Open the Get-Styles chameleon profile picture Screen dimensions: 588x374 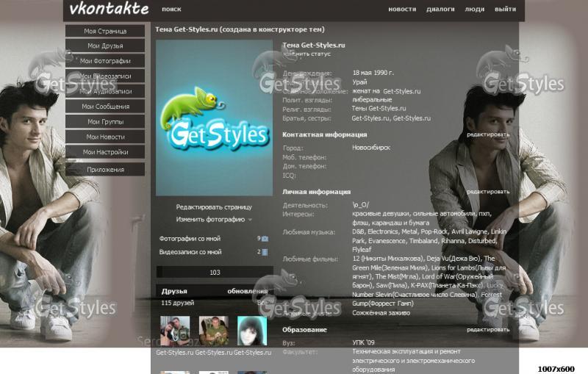click(x=214, y=118)
